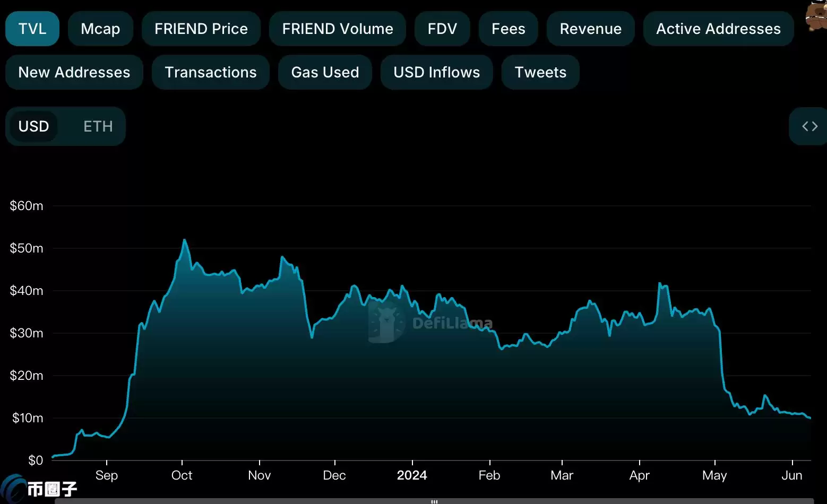This screenshot has width=827, height=504.
Task: Toggle the Fees metric
Action: [508, 29]
